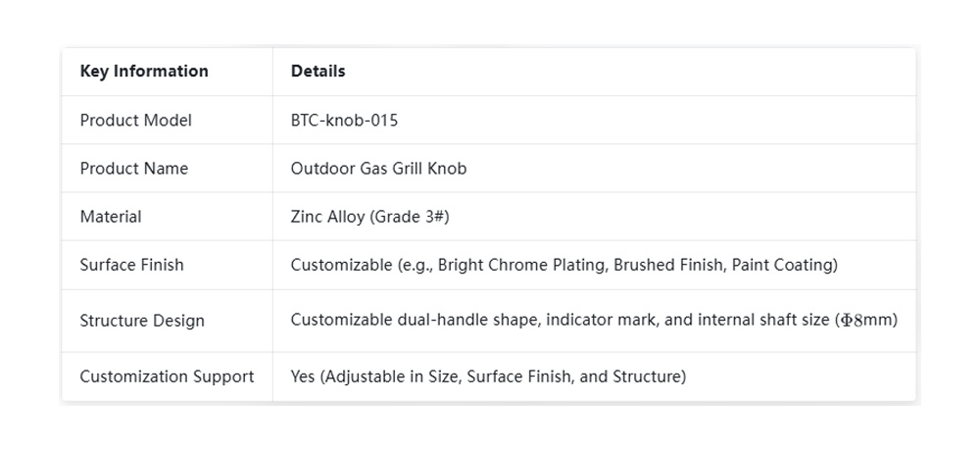Select the Material row label
This screenshot has width=980, height=451.
(x=111, y=217)
